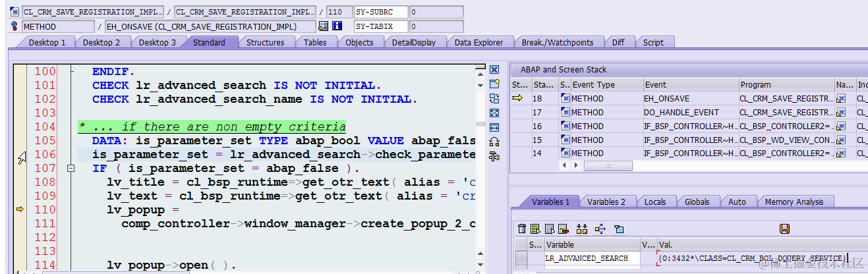Click the Event column header in stack
This screenshot has height=274, width=868.
click(691, 84)
